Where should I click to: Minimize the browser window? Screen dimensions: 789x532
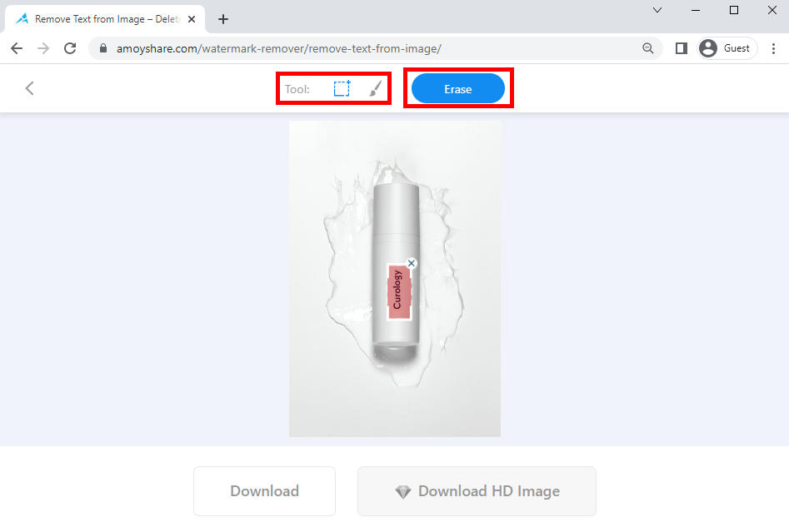(696, 10)
